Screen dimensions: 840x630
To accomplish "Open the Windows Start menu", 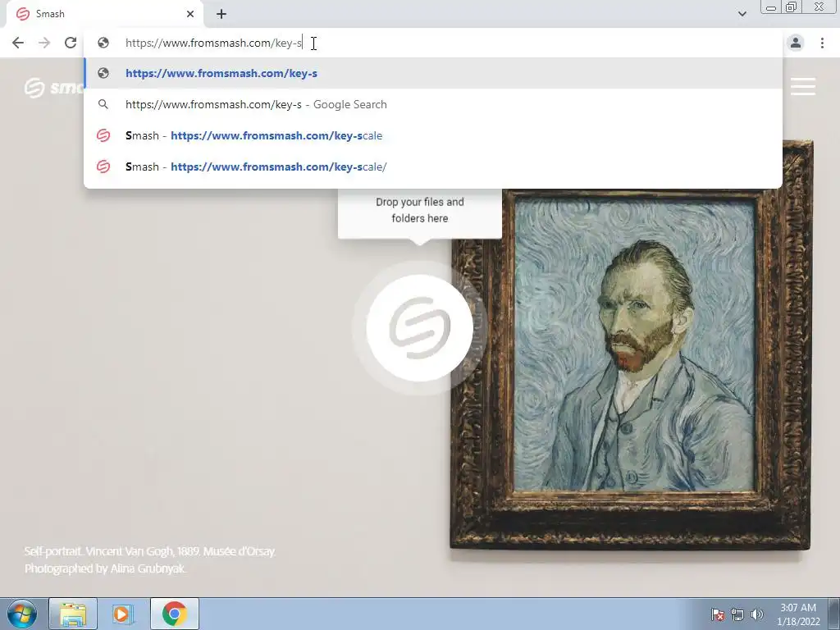I will pos(21,614).
